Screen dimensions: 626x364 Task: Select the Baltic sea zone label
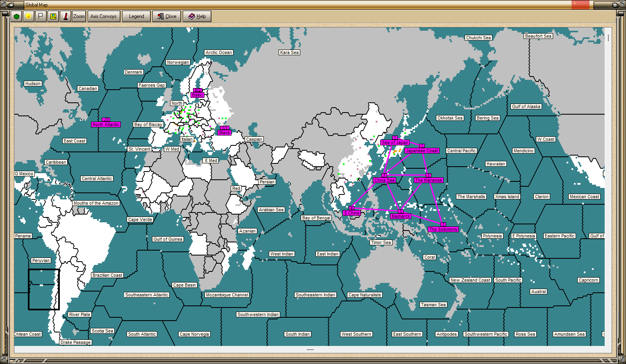pyautogui.click(x=197, y=95)
